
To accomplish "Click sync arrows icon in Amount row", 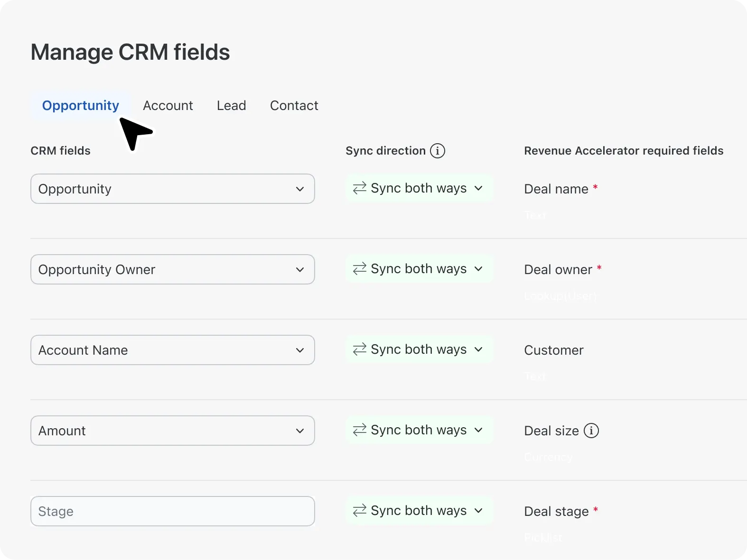I will 359,430.
